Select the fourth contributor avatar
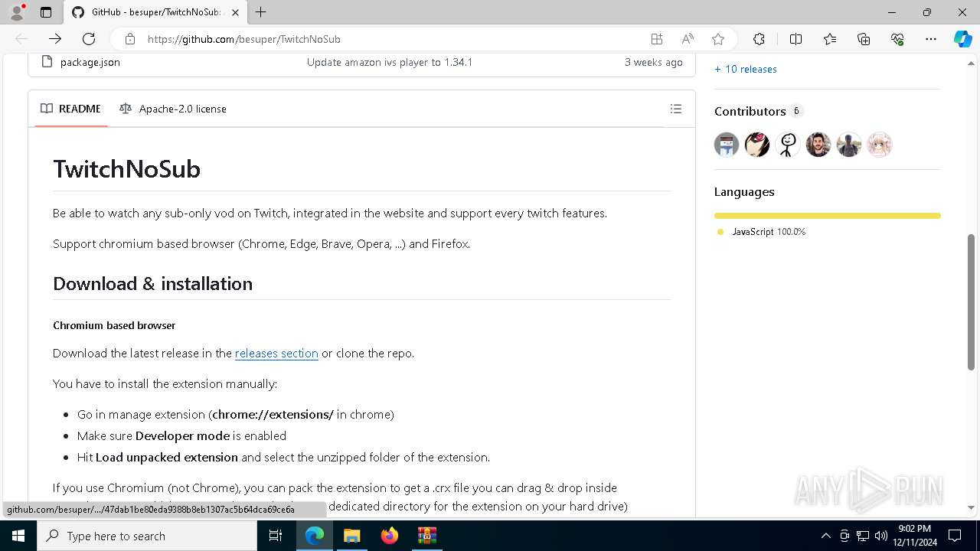Screen dimensions: 980x551 [x=818, y=145]
